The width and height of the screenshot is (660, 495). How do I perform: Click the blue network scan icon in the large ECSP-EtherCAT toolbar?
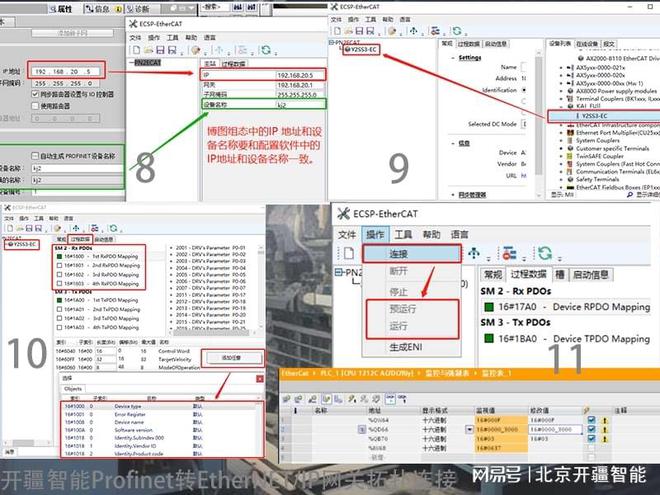[x=474, y=253]
